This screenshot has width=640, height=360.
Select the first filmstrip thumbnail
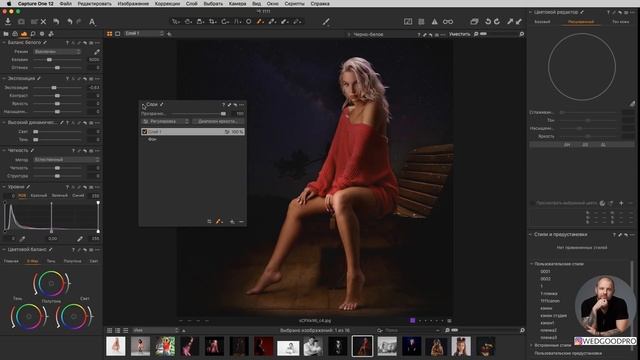click(116, 346)
